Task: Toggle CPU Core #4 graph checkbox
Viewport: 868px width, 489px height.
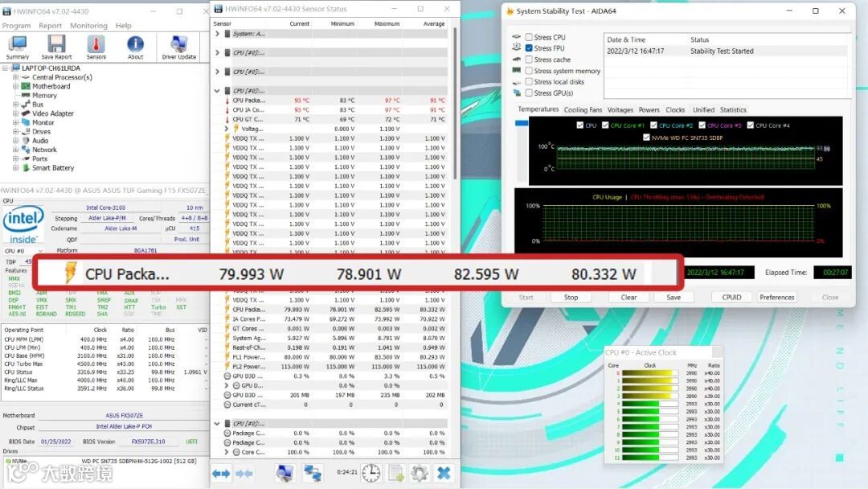Action: coord(750,125)
